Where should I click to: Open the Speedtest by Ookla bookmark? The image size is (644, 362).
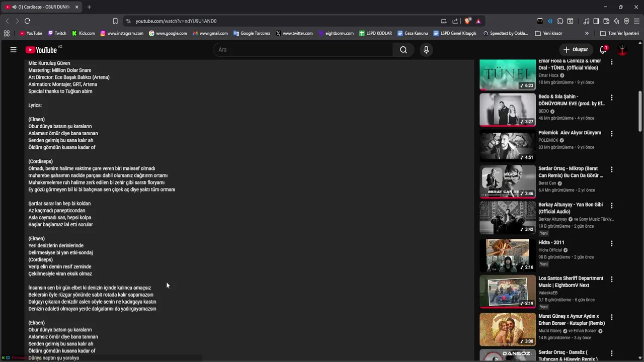pyautogui.click(x=505, y=33)
